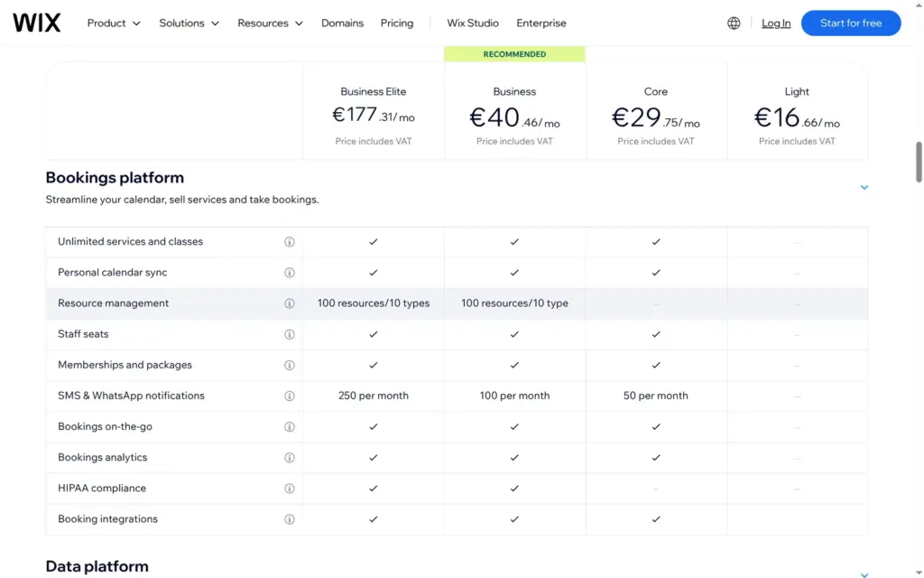The height and width of the screenshot is (578, 924).
Task: Click the €40.46/mo price
Action: (514, 117)
